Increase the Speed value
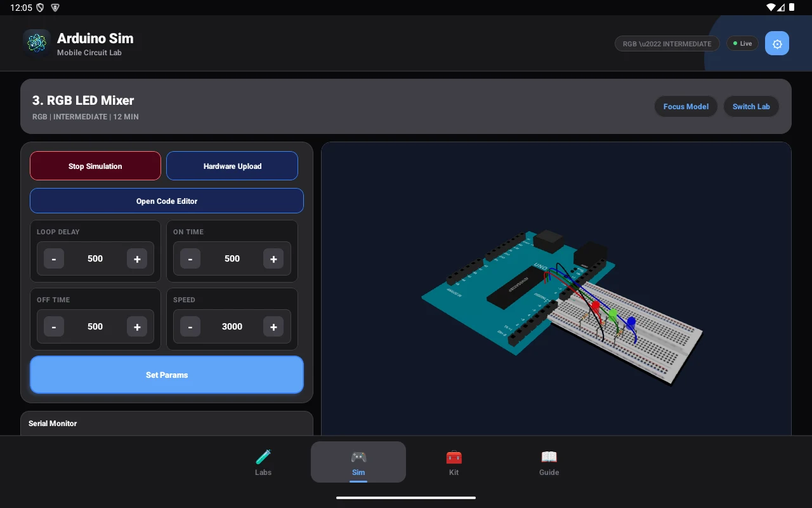 [273, 326]
